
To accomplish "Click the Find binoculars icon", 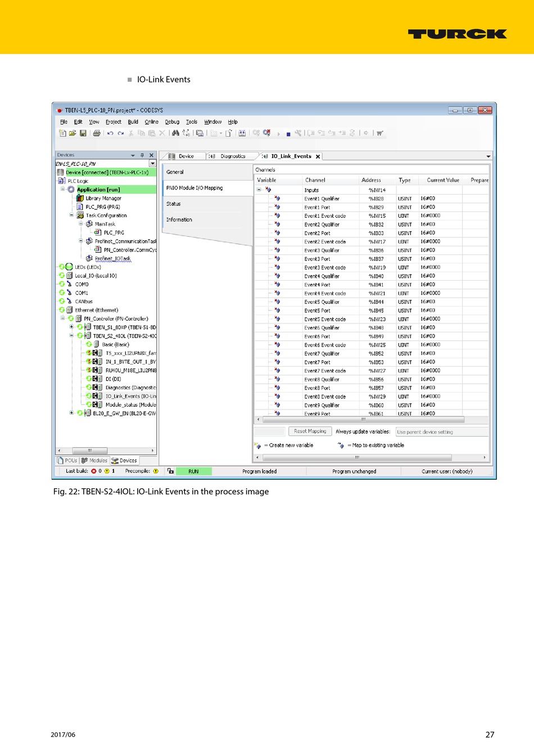I will tap(176, 133).
